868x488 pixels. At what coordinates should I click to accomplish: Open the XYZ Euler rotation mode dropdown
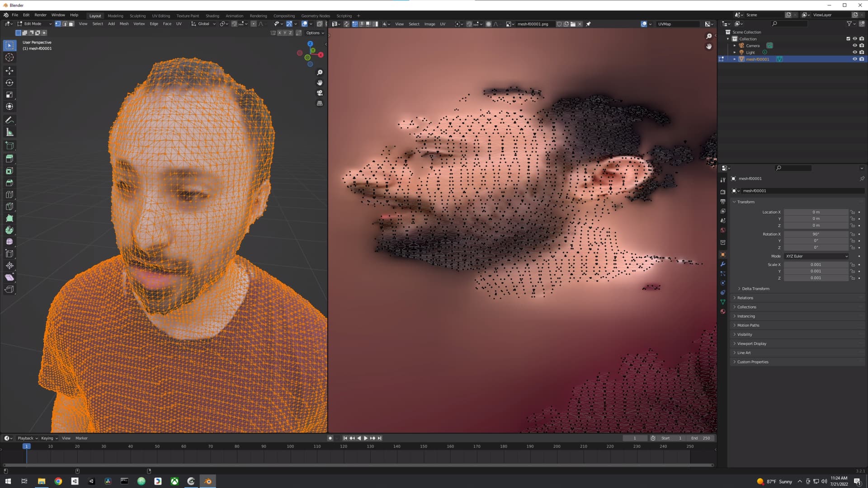tap(816, 256)
